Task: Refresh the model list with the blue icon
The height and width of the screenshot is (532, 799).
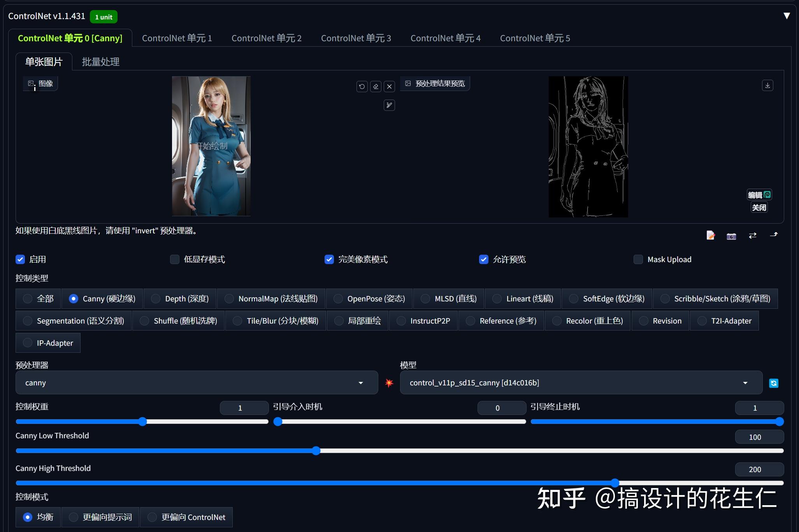Action: pos(773,383)
